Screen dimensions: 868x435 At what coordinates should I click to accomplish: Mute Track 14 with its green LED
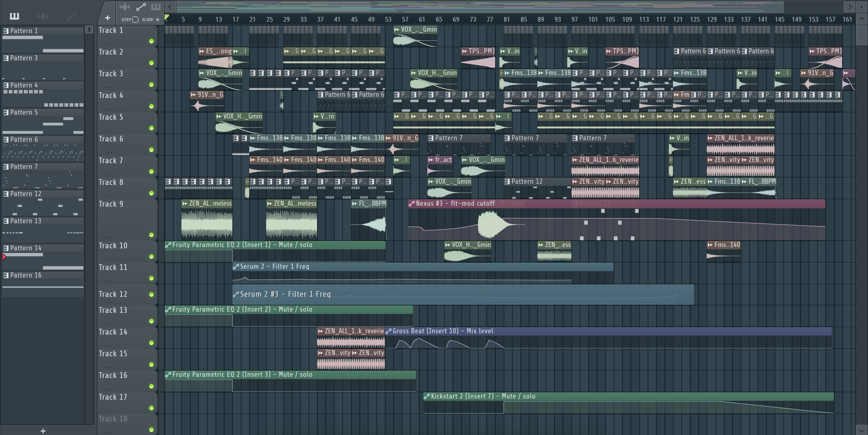[152, 343]
